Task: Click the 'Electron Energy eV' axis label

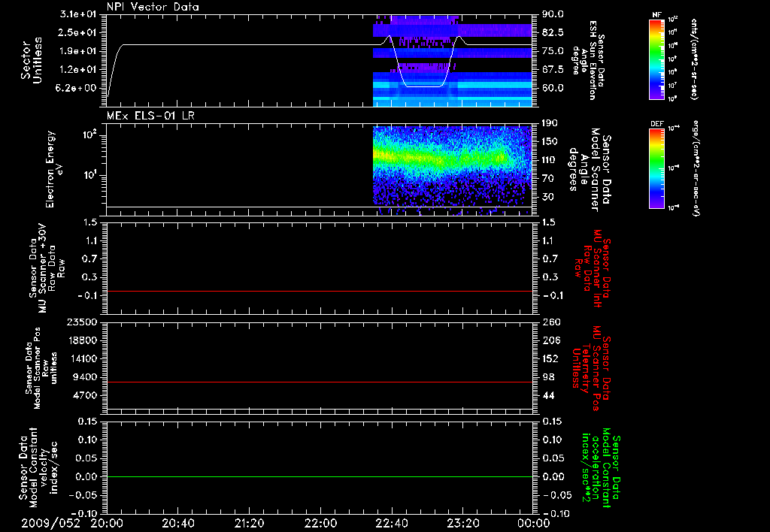Action: [x=53, y=169]
